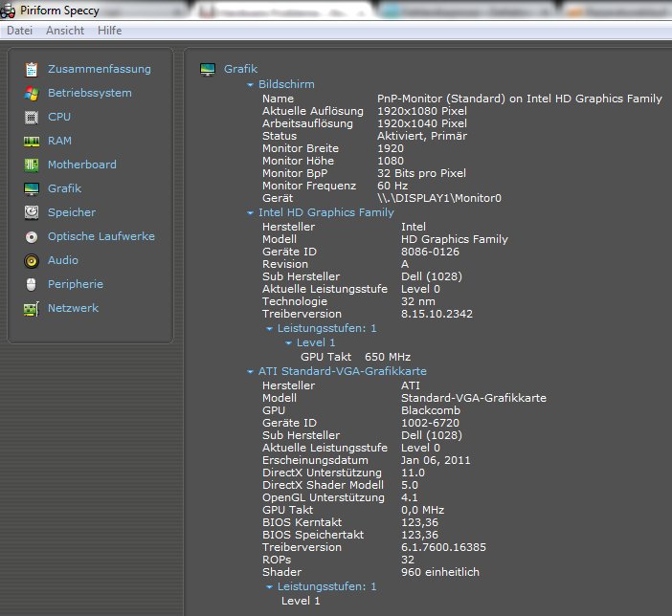The image size is (672, 616).
Task: Open the Audio section link
Action: (x=63, y=260)
